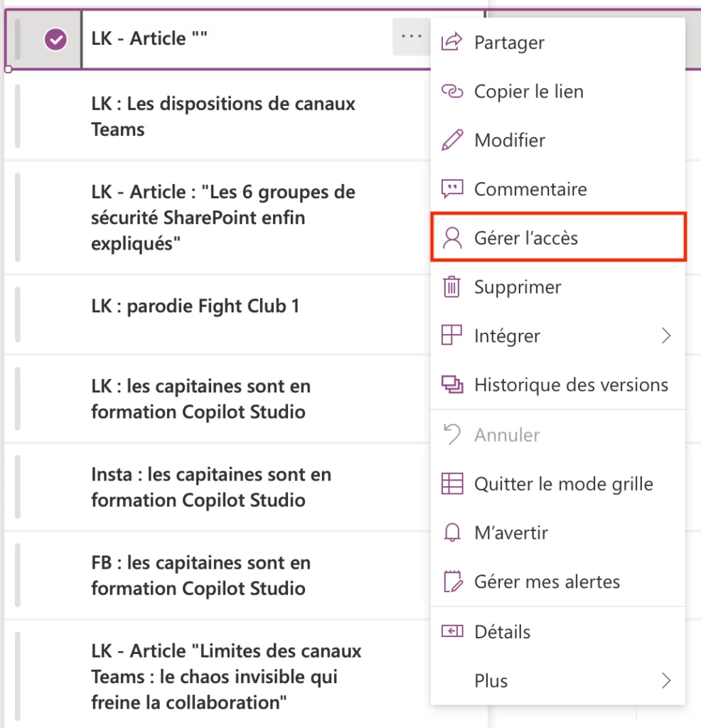
Task: Click the Copier le lien chain icon
Action: [451, 91]
